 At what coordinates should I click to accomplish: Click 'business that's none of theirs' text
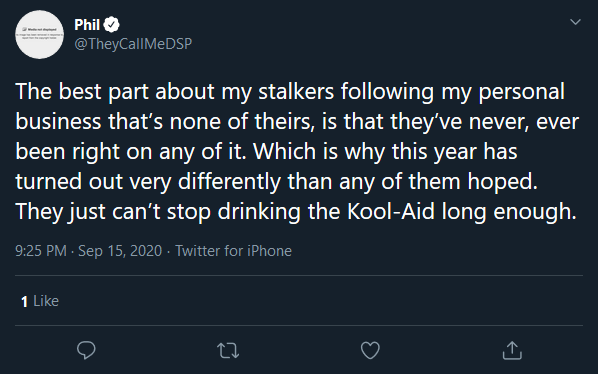pos(165,122)
